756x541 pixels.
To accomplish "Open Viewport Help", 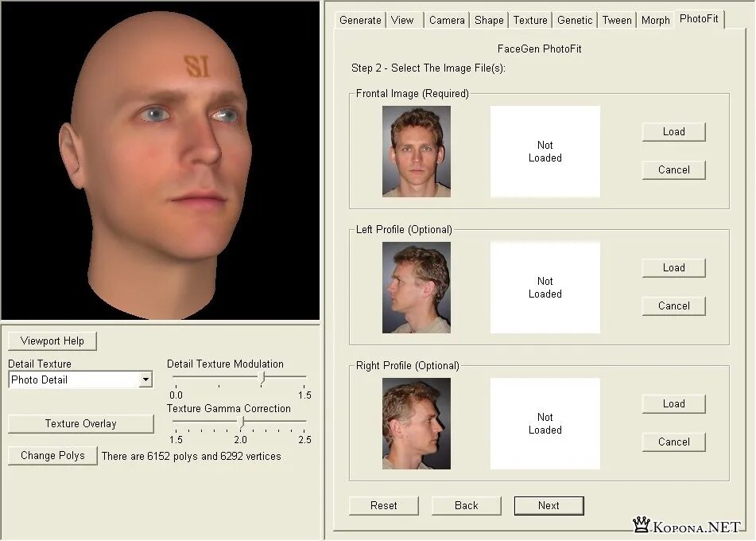I will point(52,341).
